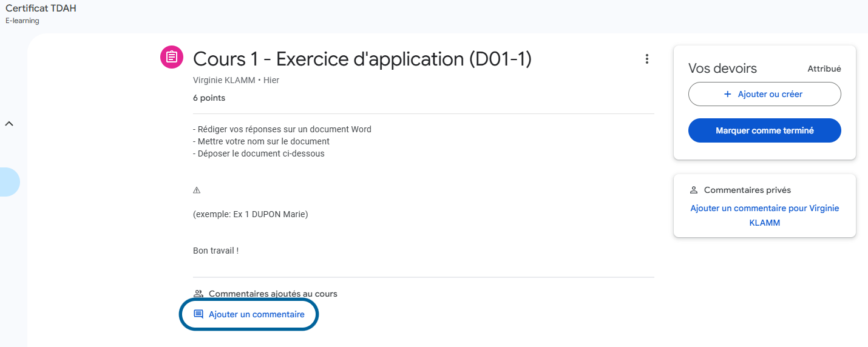Click the pink assignment clipboard icon
This screenshot has width=868, height=347.
click(x=172, y=57)
